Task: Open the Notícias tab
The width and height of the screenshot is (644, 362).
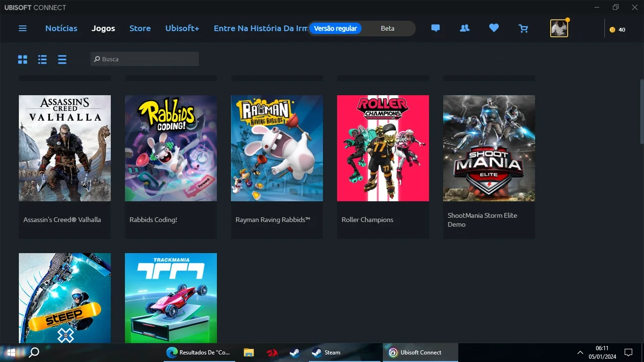Action: [x=61, y=28]
